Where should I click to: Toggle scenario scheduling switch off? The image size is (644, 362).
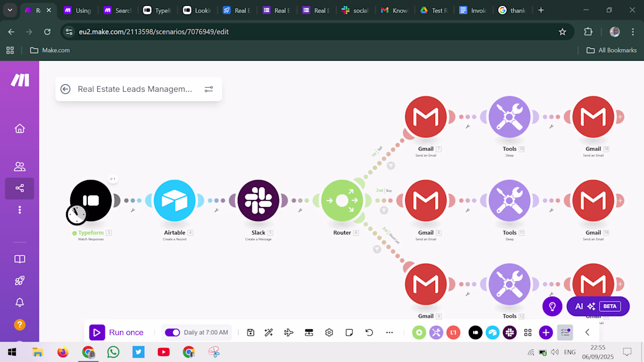coord(172,332)
